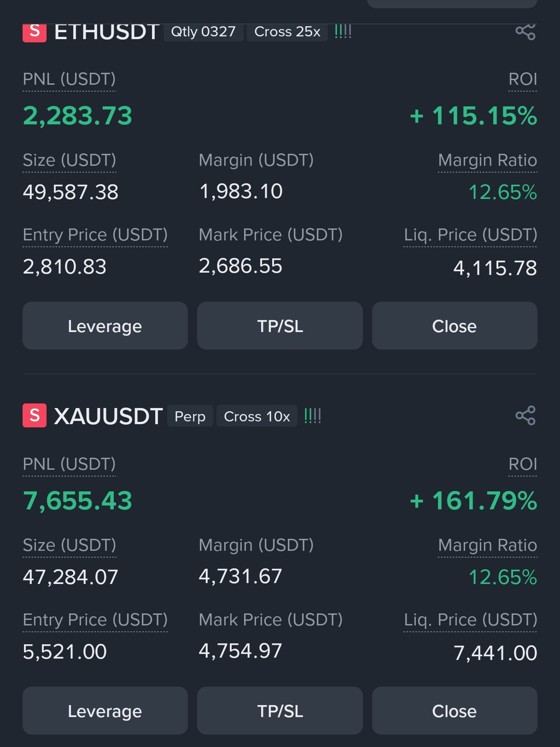Share the ETHUSDT position
This screenshot has width=560, height=747.
[525, 31]
